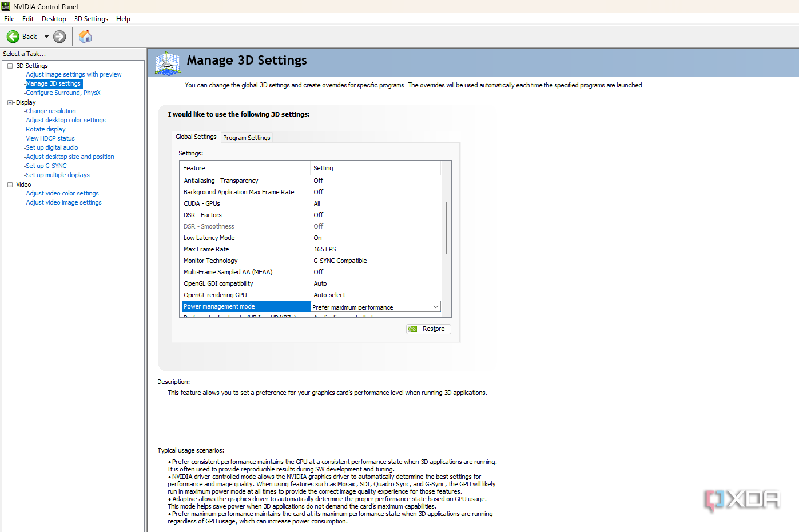Click the NVIDIA logo on the Restore button
Image resolution: width=799 pixels, height=532 pixels.
(414, 329)
